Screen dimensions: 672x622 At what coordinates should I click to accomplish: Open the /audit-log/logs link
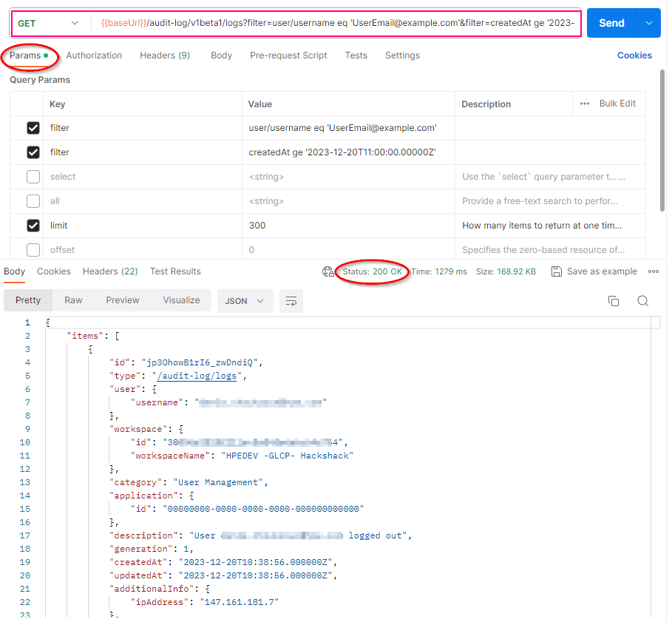(x=197, y=376)
